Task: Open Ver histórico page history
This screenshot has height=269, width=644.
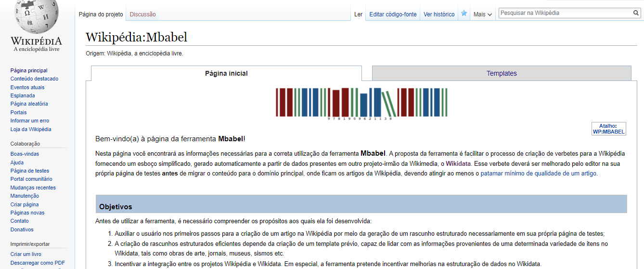Action: click(438, 14)
